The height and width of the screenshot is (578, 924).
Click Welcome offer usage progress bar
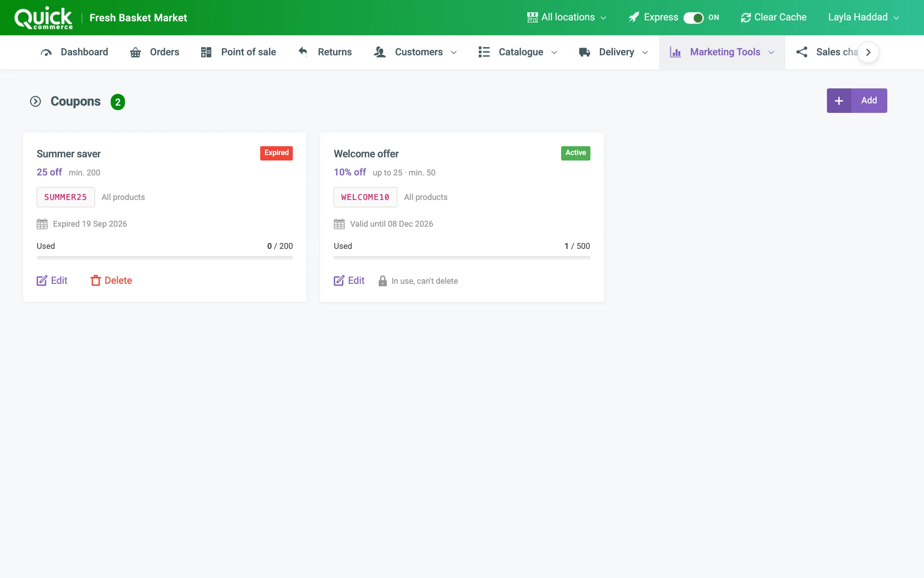click(462, 257)
